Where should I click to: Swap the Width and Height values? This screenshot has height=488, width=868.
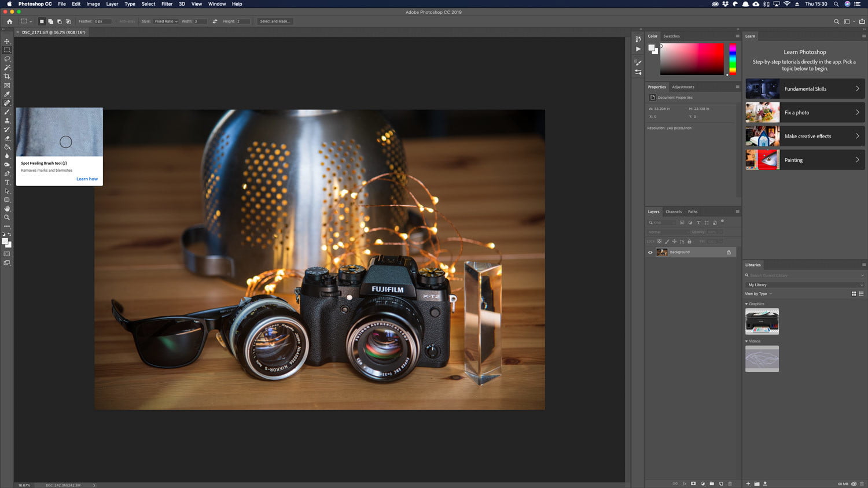coord(215,21)
